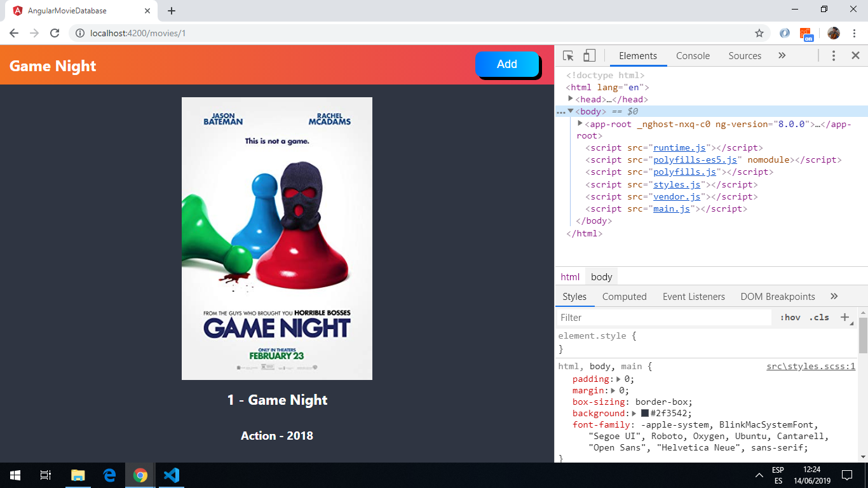Select the Styles tab
The image size is (868, 488).
click(x=574, y=297)
